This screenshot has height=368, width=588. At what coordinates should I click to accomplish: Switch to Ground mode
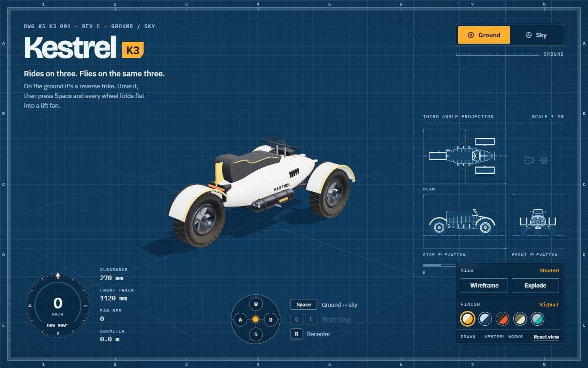click(x=484, y=35)
